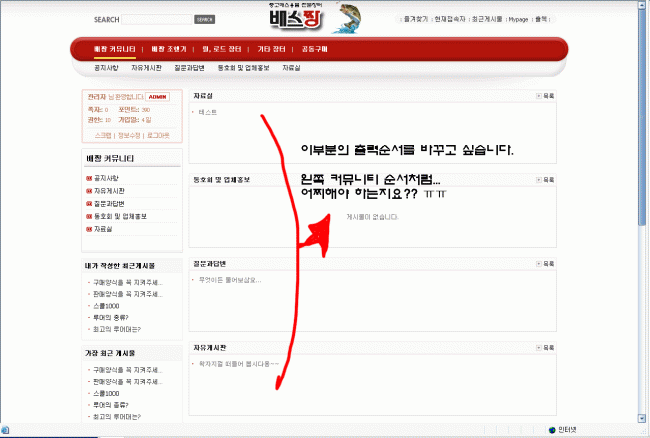This screenshot has height=438, width=650.
Task: Open 질문과답변 in the sub-navigation row
Action: pos(189,68)
